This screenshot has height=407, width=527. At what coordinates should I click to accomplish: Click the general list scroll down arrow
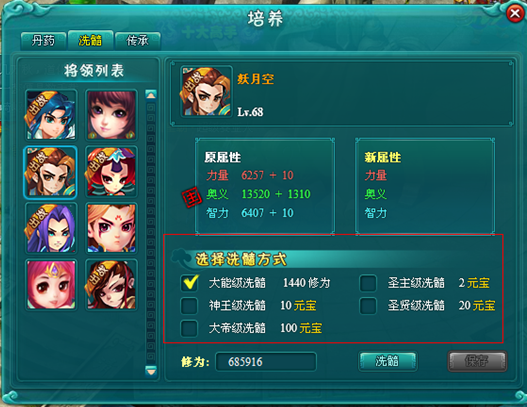(151, 371)
